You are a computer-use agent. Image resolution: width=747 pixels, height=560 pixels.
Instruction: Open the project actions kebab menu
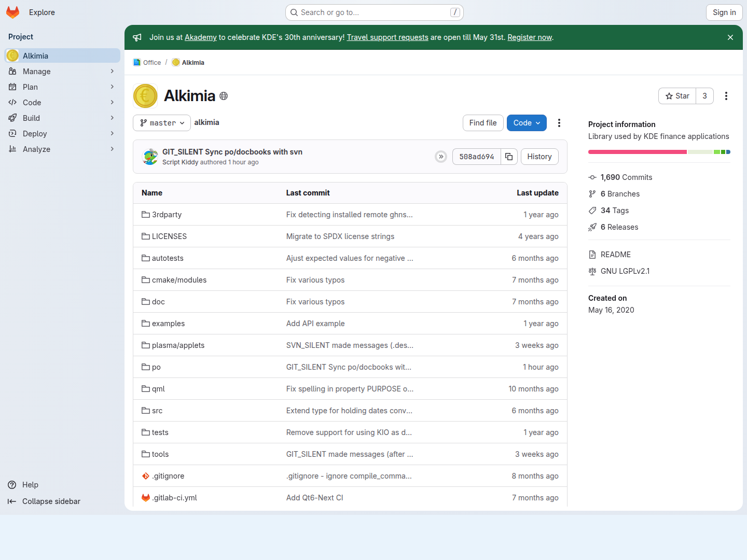726,96
